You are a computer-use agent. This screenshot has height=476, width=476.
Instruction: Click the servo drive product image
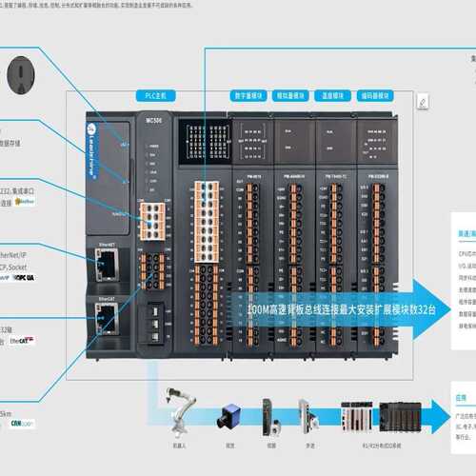click(271, 418)
